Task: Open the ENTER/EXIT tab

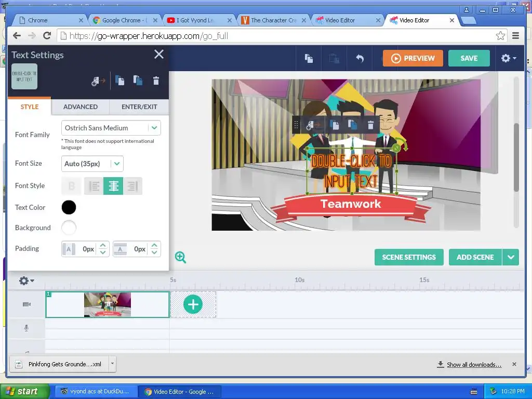Action: point(139,107)
